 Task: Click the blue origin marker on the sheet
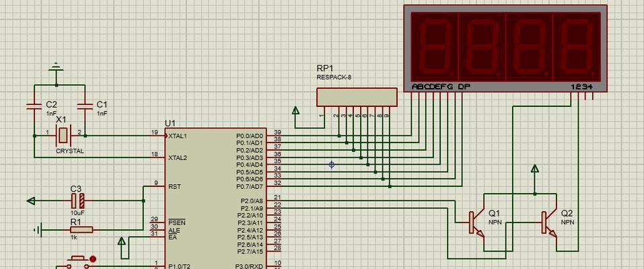(x=332, y=165)
